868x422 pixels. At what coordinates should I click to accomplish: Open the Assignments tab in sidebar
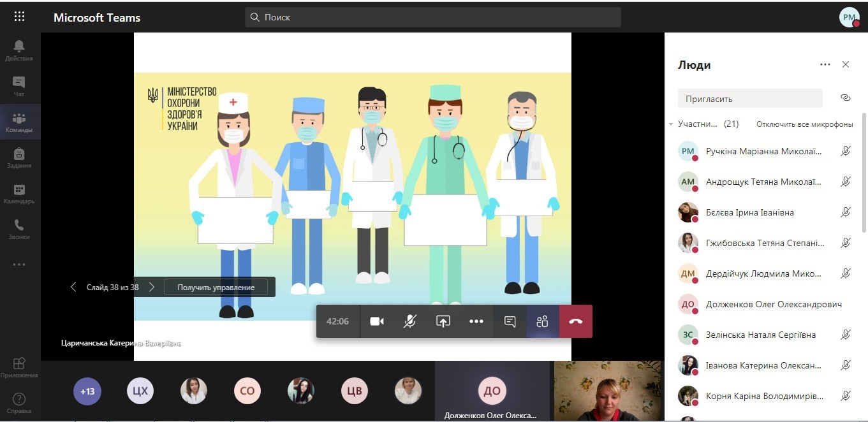[19, 157]
